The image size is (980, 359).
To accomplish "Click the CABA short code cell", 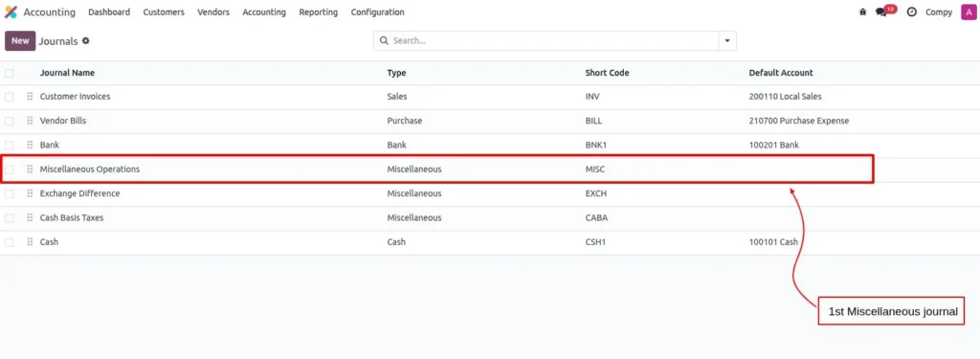I will (596, 217).
